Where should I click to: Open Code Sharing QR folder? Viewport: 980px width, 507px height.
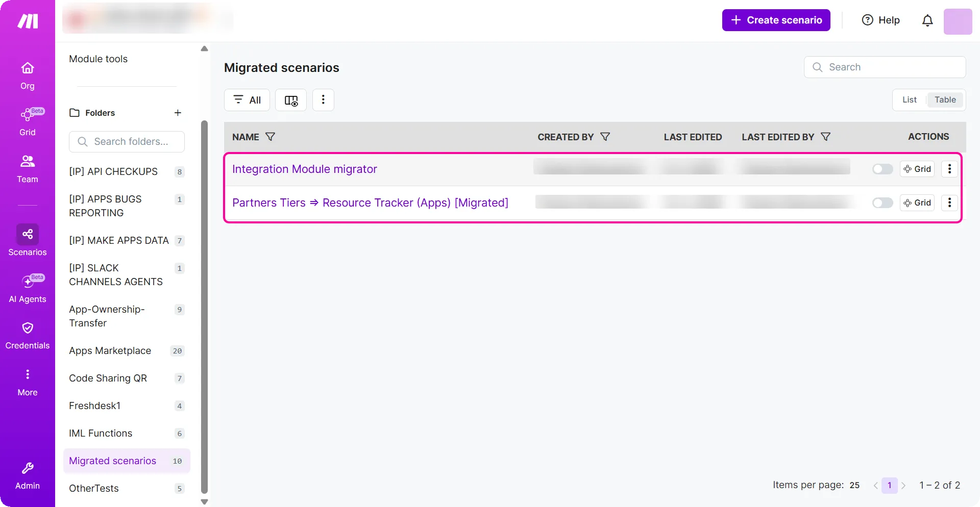[127, 378]
